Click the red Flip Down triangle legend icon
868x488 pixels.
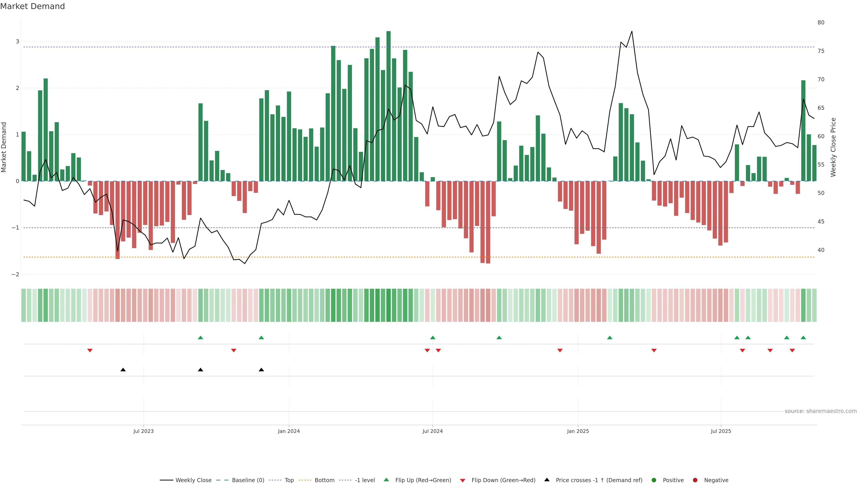(x=463, y=480)
